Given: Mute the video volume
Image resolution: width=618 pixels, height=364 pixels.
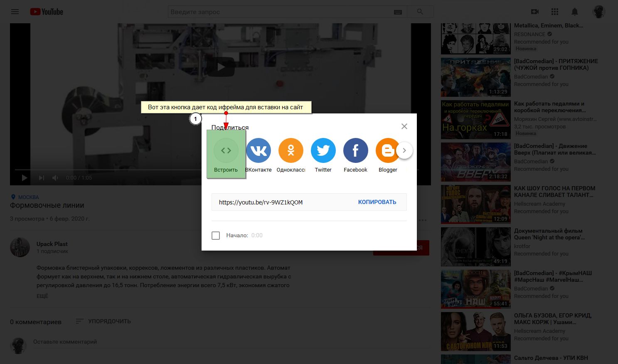Looking at the screenshot, I should (x=55, y=178).
